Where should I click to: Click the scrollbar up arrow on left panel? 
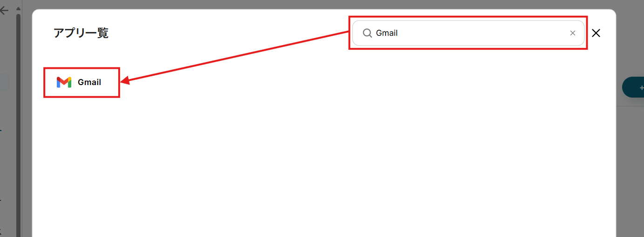(18, 9)
